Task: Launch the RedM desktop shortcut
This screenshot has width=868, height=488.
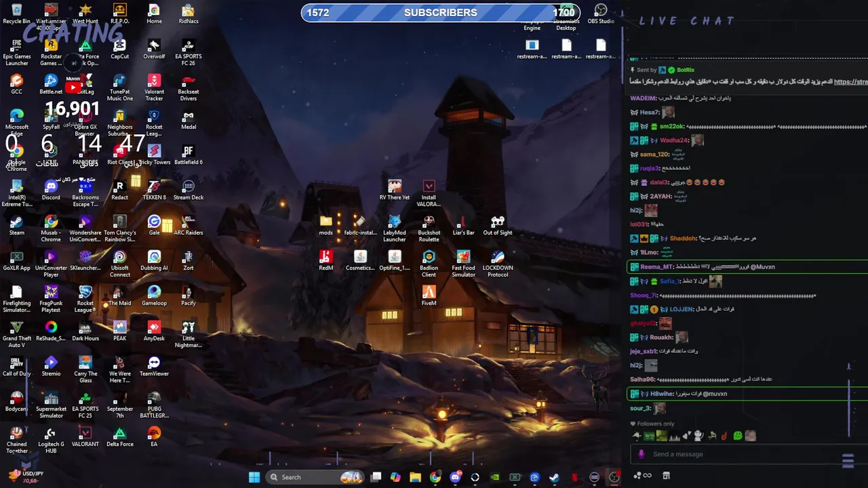Action: (326, 260)
